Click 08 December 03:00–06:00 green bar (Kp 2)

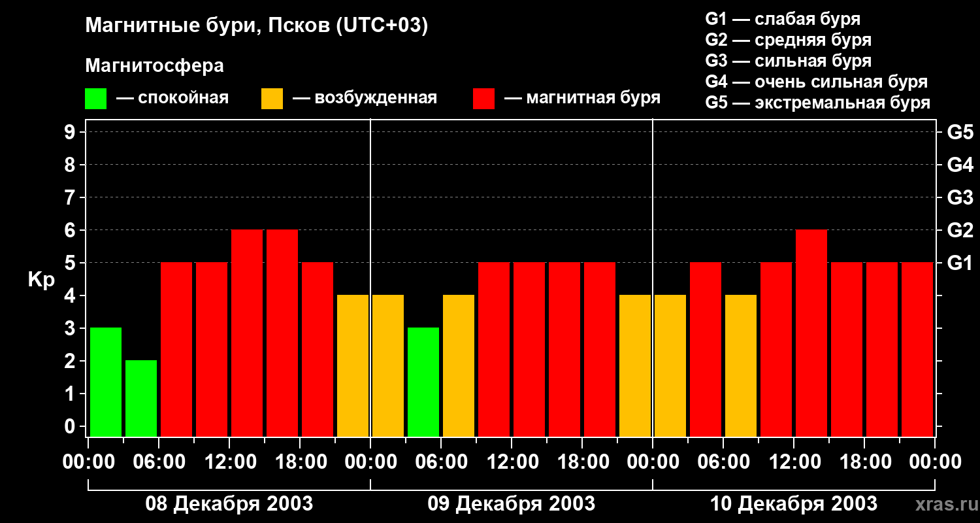[x=141, y=398]
